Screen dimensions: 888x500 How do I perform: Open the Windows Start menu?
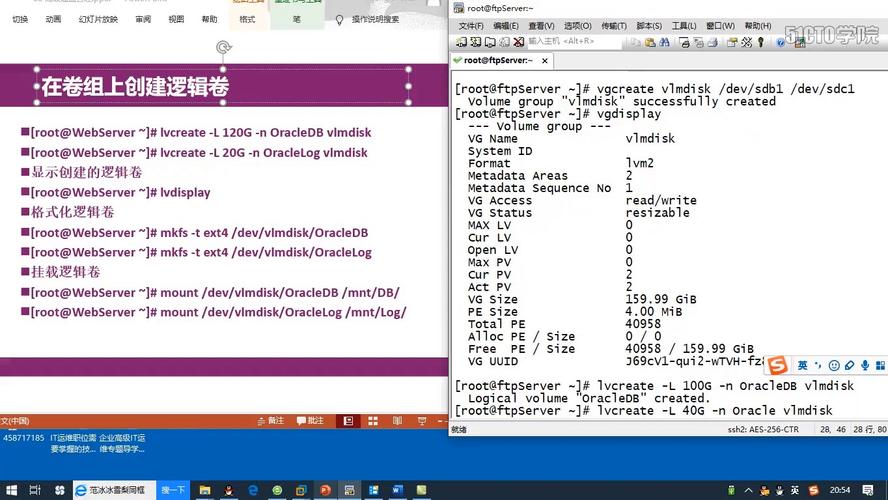click(x=11, y=490)
